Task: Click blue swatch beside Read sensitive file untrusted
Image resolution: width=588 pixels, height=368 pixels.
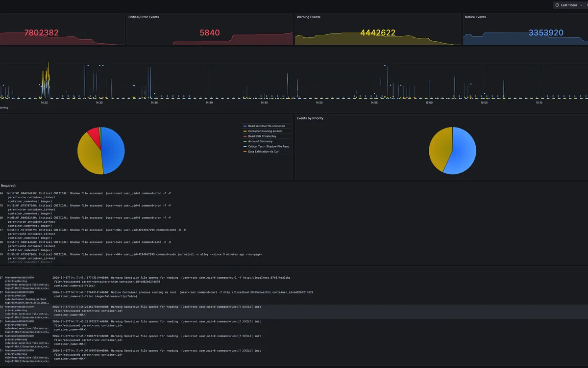Action: tap(245, 126)
